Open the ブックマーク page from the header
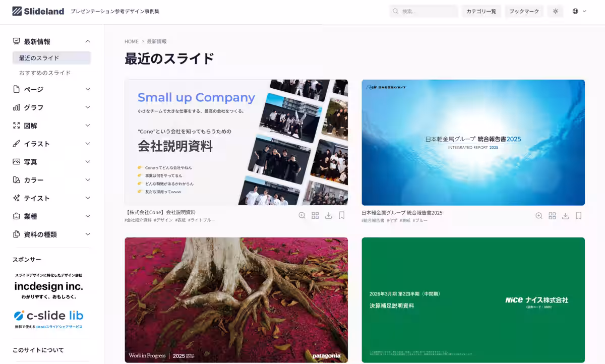This screenshot has width=605, height=364. point(524,11)
